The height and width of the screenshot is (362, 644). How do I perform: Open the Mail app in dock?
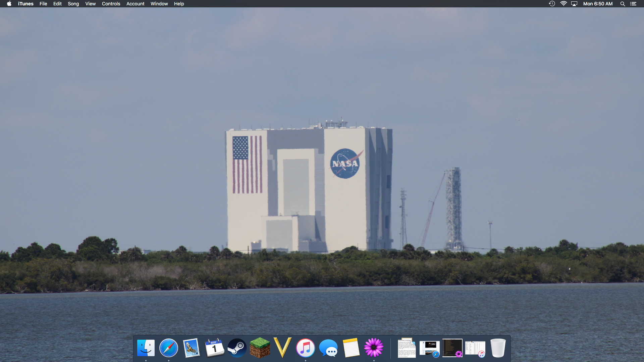(192, 348)
